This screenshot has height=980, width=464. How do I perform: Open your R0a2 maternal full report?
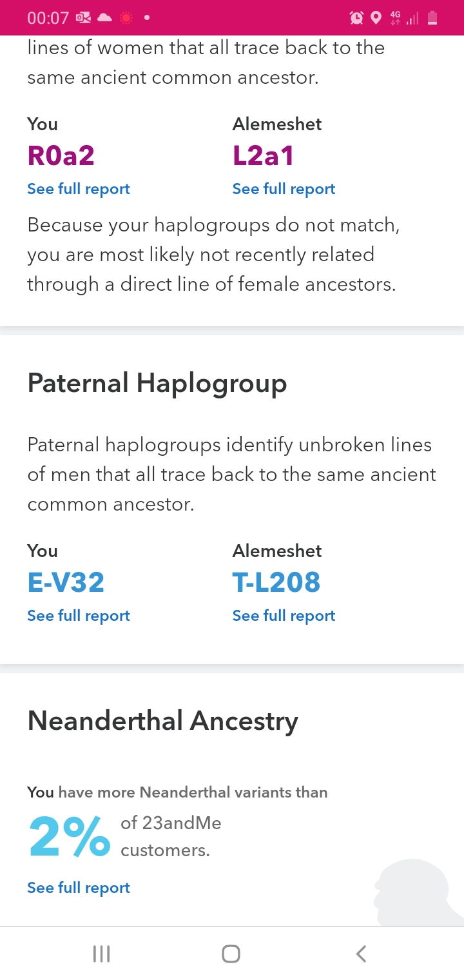79,189
